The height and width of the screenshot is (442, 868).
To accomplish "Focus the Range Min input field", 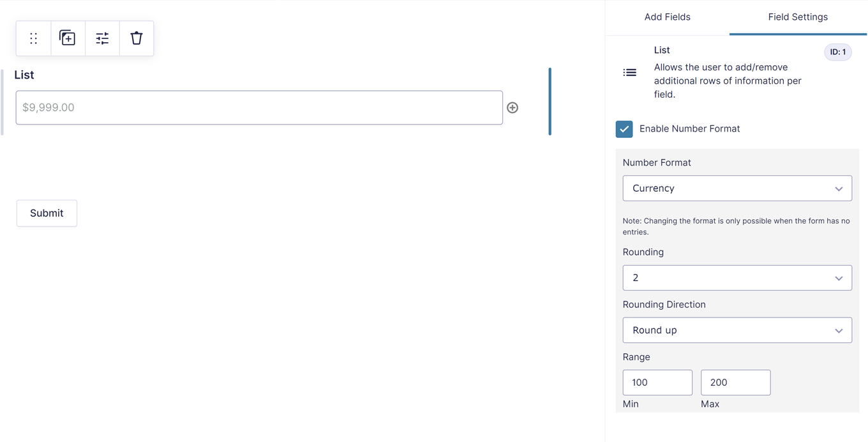I will pos(657,383).
